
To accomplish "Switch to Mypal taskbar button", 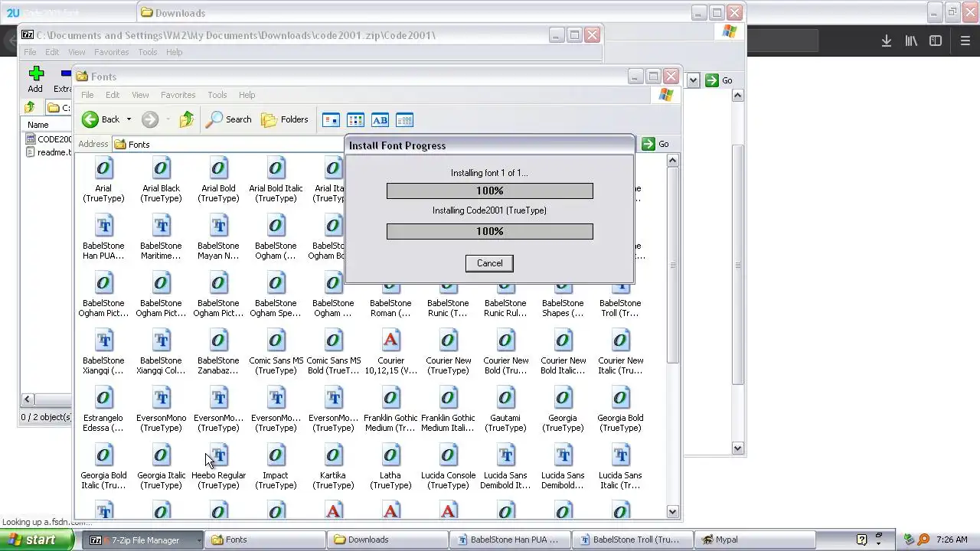I will pyautogui.click(x=755, y=540).
